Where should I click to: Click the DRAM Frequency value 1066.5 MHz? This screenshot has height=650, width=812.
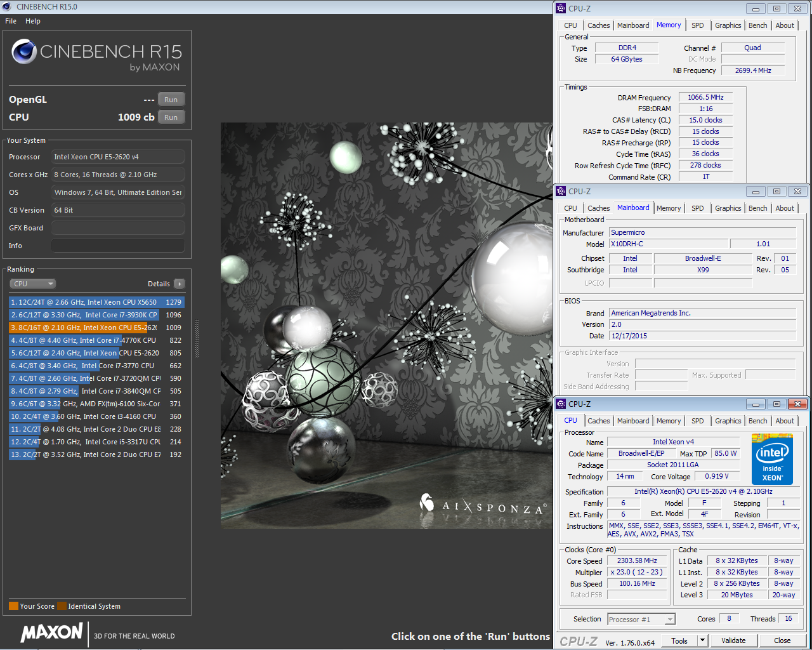705,97
